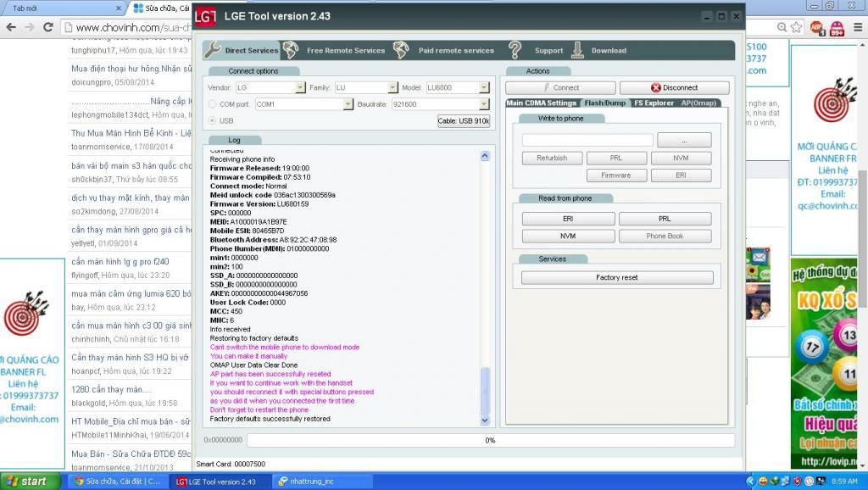Click the browse '...' button
868x490 pixels.
[x=684, y=140]
